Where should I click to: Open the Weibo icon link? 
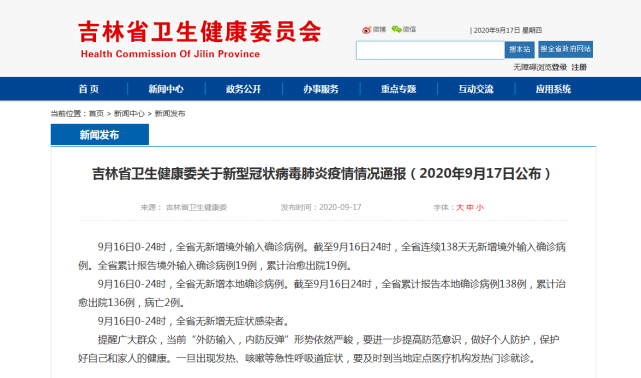pyautogui.click(x=374, y=29)
